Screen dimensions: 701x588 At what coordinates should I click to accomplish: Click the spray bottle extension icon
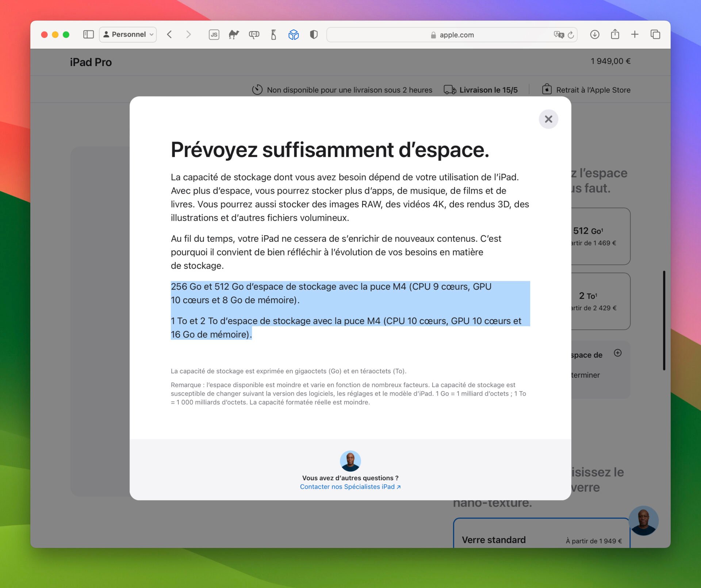pos(273,35)
